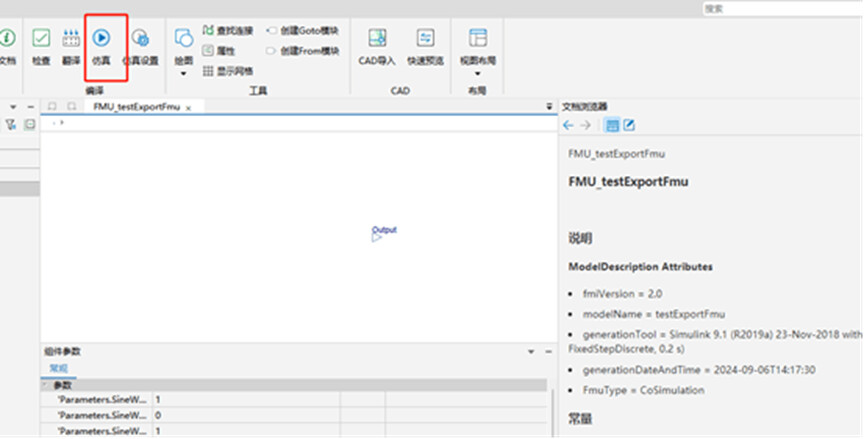Click the first small view icon left of FMU_testExportFmu tab
Viewport: 864px width, 439px height.
pyautogui.click(x=52, y=106)
